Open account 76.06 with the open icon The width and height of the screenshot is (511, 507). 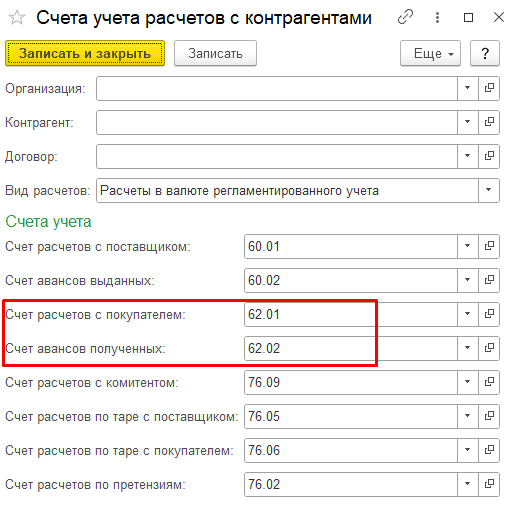click(489, 450)
